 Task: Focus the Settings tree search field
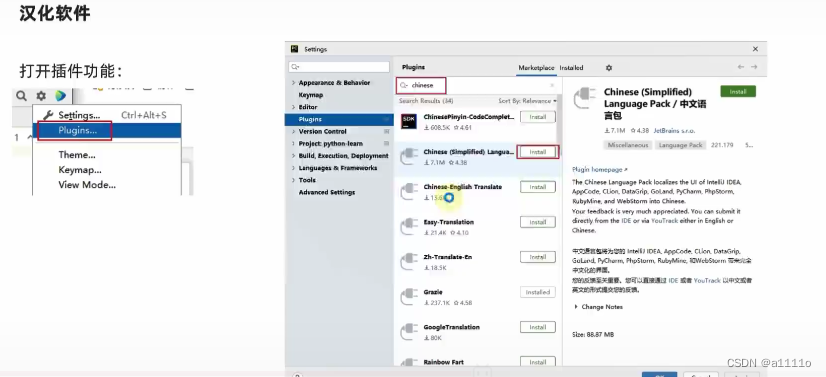point(339,67)
